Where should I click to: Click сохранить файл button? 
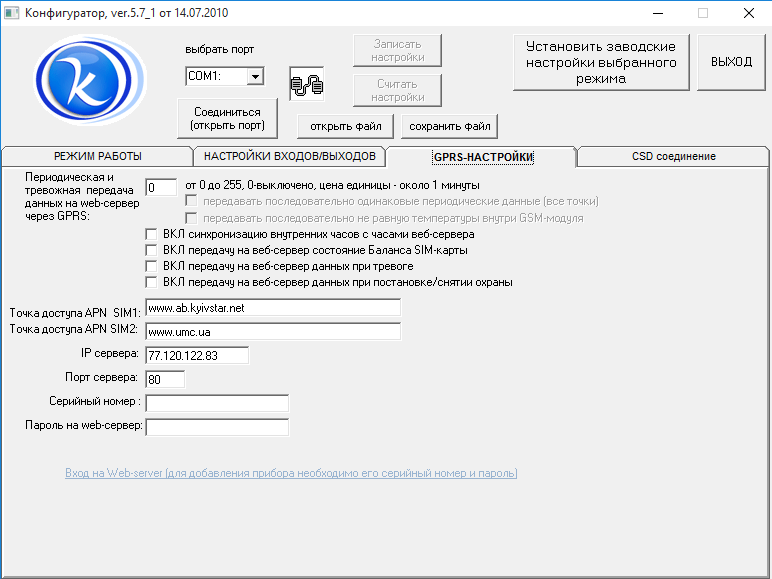tap(449, 126)
